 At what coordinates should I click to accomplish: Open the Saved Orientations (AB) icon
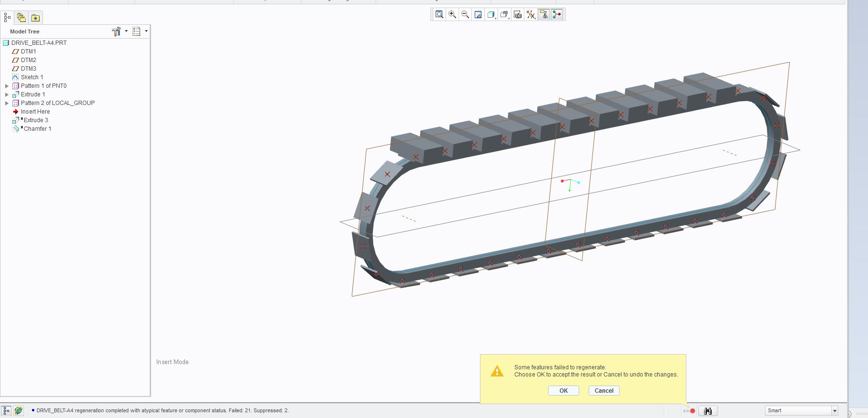[x=504, y=15]
